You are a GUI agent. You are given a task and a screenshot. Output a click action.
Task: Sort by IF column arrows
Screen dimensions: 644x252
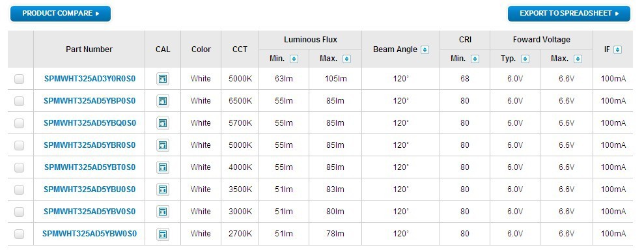[x=617, y=49]
